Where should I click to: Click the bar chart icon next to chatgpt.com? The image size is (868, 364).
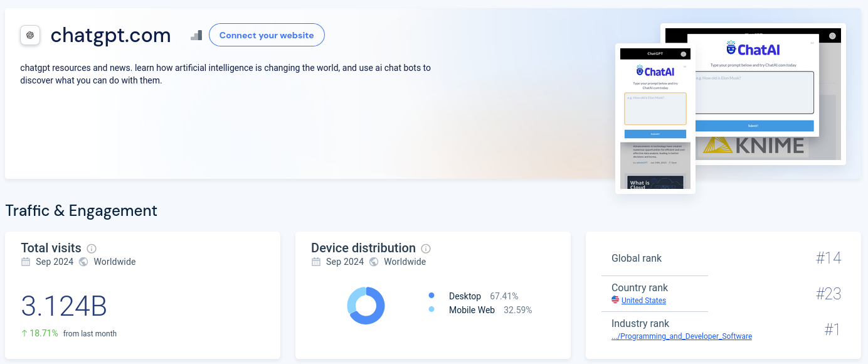coord(196,35)
